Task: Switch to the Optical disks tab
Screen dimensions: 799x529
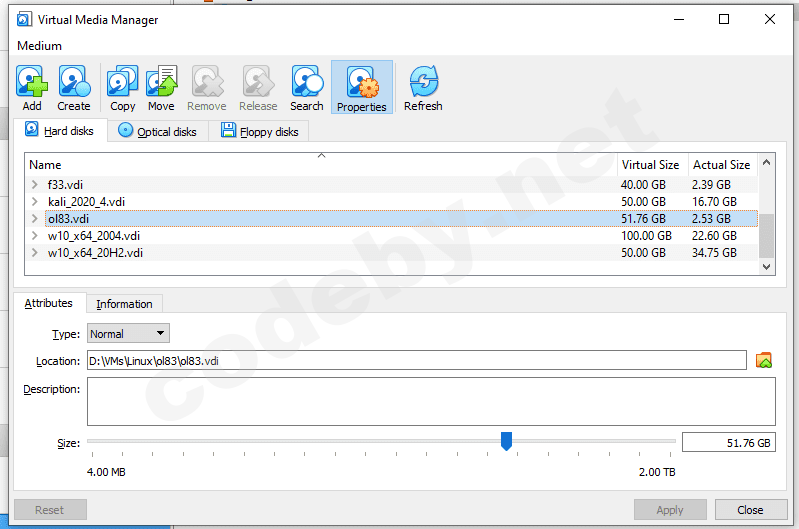Action: coord(158,131)
